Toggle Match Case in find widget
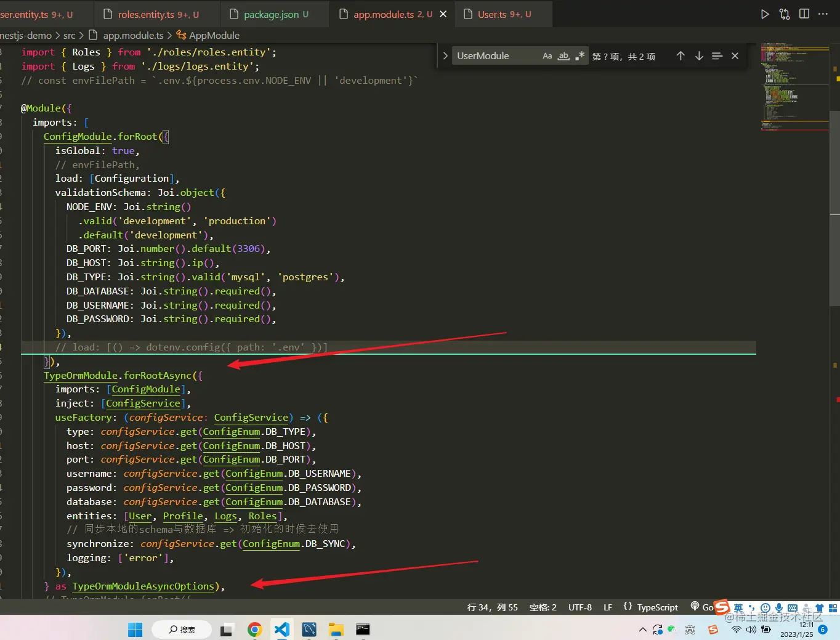The height and width of the screenshot is (640, 840). (547, 56)
